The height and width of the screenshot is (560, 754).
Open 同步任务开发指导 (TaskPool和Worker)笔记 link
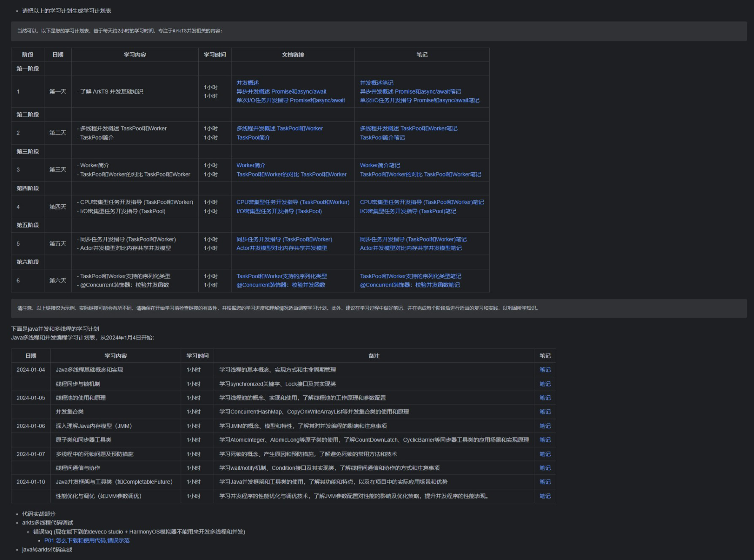point(413,239)
